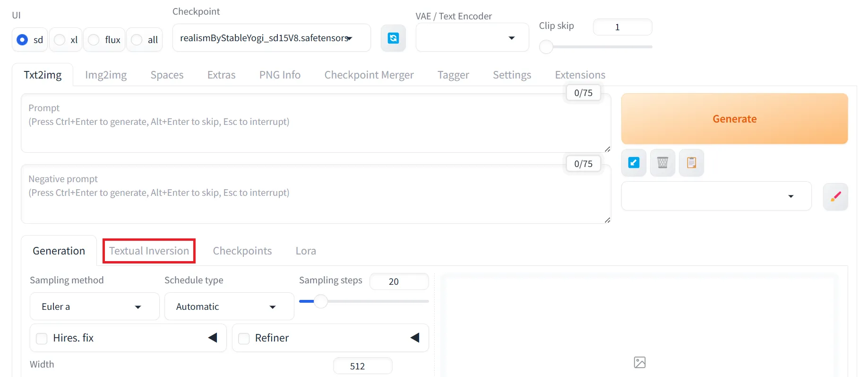Expand the Hires. fix section arrow

pyautogui.click(x=213, y=338)
